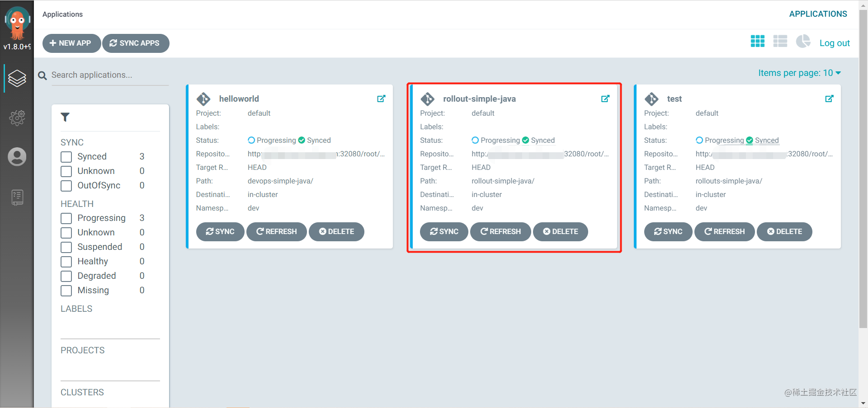Viewport: 868px width, 408px height.
Task: Open the Documentation icon in sidebar
Action: pyautogui.click(x=17, y=197)
